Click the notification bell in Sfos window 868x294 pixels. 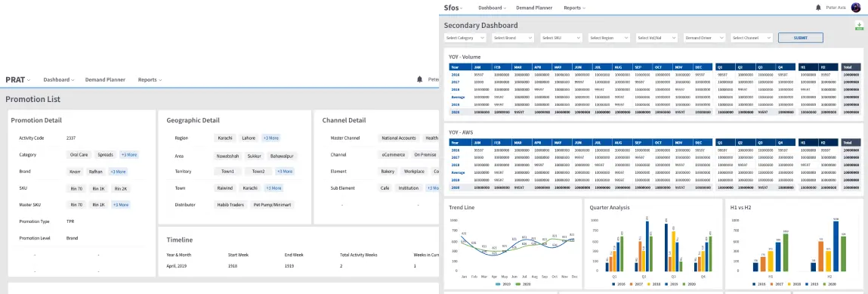click(819, 8)
